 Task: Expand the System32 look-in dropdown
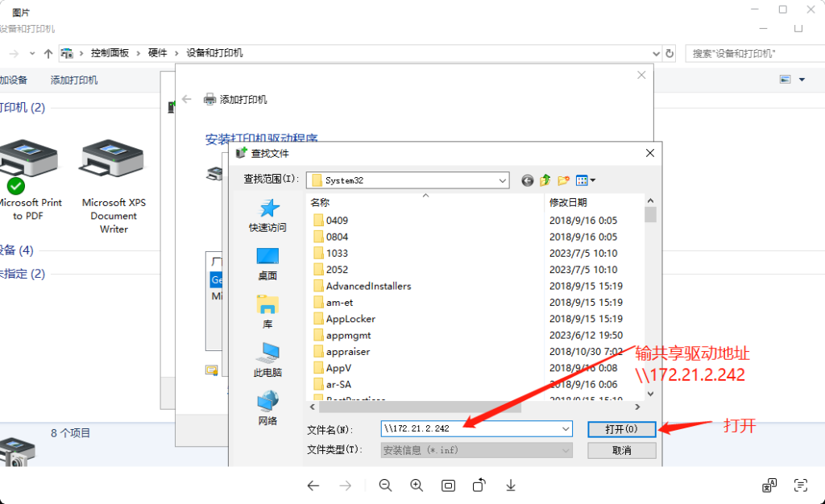pos(503,180)
